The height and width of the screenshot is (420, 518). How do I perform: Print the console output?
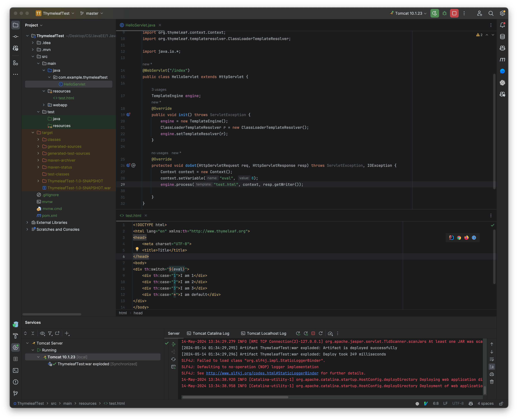[x=492, y=374]
